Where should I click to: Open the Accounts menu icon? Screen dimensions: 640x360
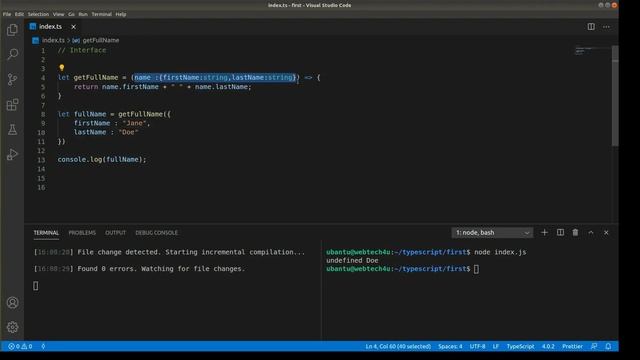12,302
